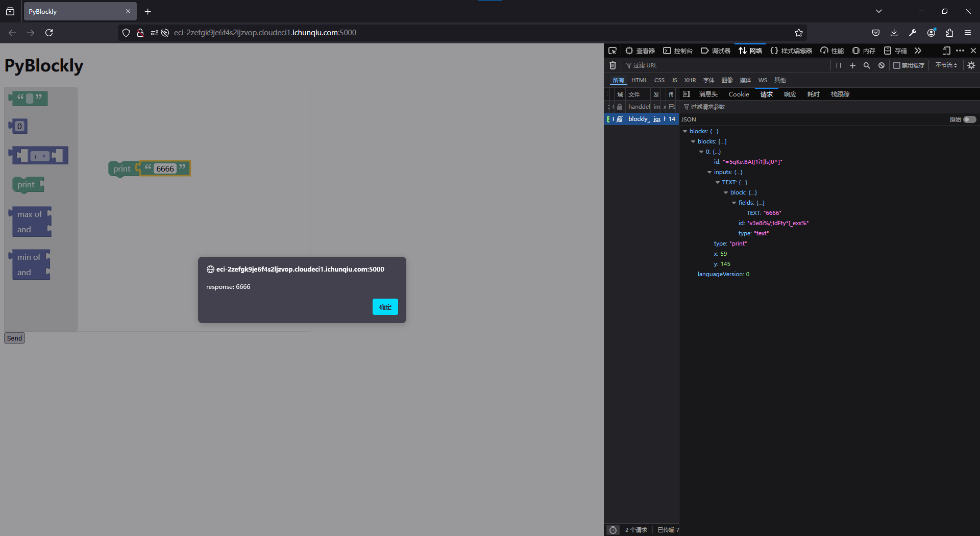980x536 pixels.
Task: Pause network recording
Action: click(x=838, y=65)
